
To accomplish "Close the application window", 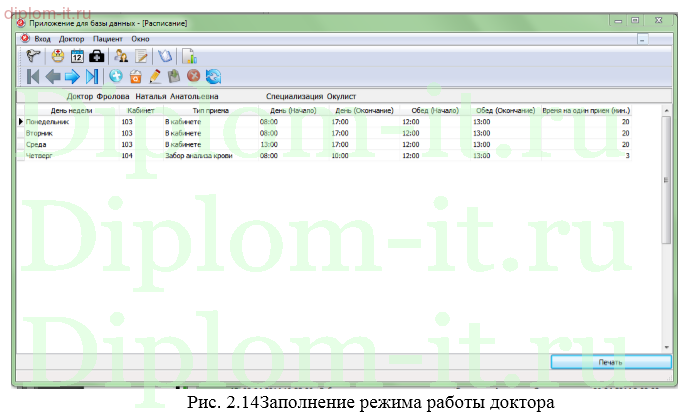I will tap(658, 20).
